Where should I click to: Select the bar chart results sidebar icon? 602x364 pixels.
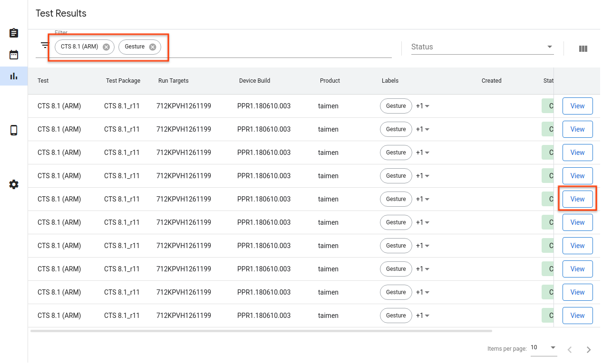pyautogui.click(x=14, y=76)
